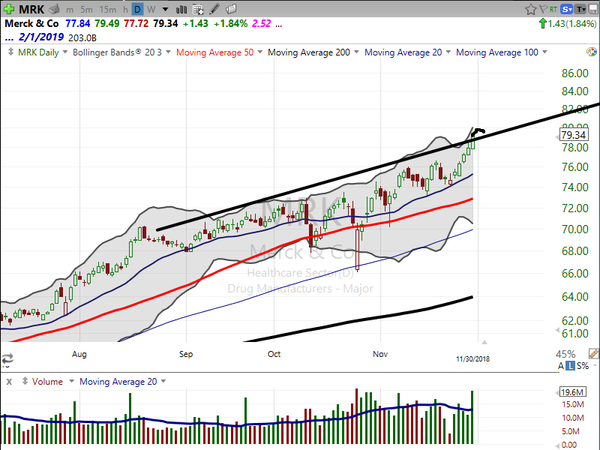Click the Sep label on time axis

click(x=186, y=354)
